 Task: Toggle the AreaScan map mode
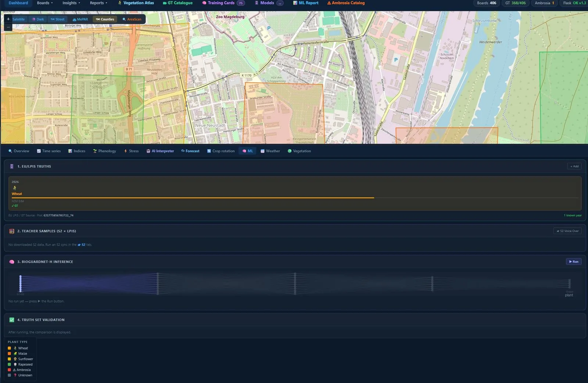132,19
